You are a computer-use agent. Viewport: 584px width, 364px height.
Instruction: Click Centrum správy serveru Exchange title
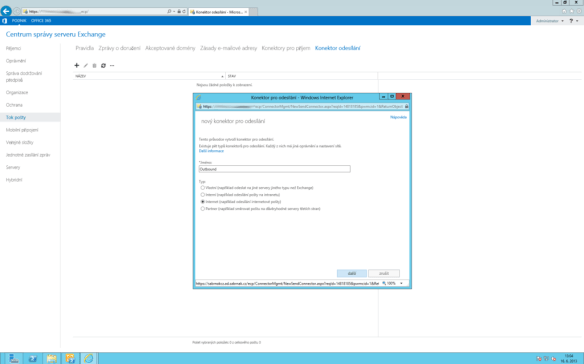pos(55,34)
